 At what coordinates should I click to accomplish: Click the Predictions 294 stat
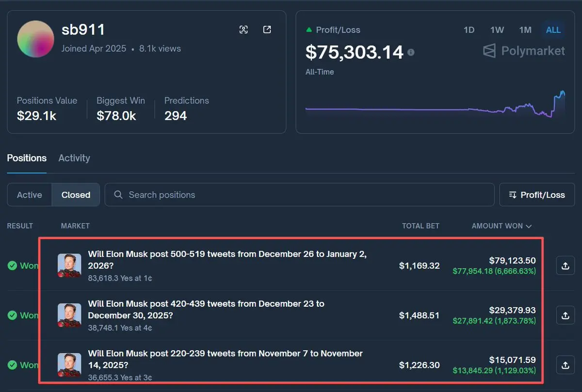[x=187, y=109]
